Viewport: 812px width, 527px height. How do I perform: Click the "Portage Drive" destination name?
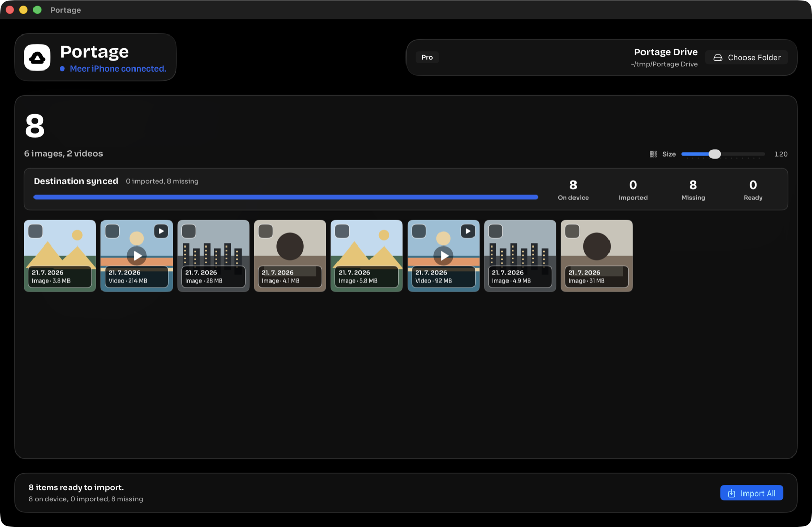pos(666,52)
